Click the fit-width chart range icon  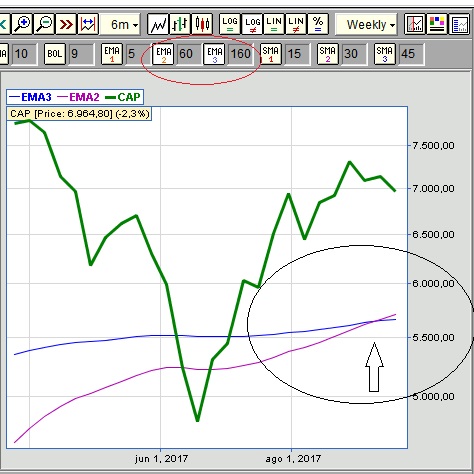88,24
